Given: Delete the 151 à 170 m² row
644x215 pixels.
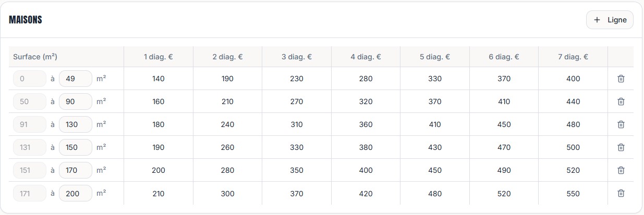Looking at the screenshot, I should (x=621, y=170).
